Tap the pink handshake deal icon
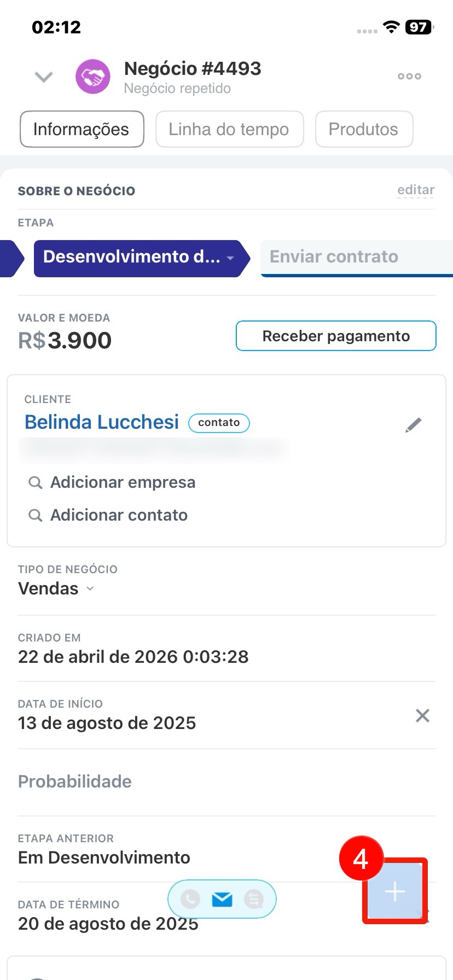This screenshot has height=980, width=453. click(x=92, y=77)
